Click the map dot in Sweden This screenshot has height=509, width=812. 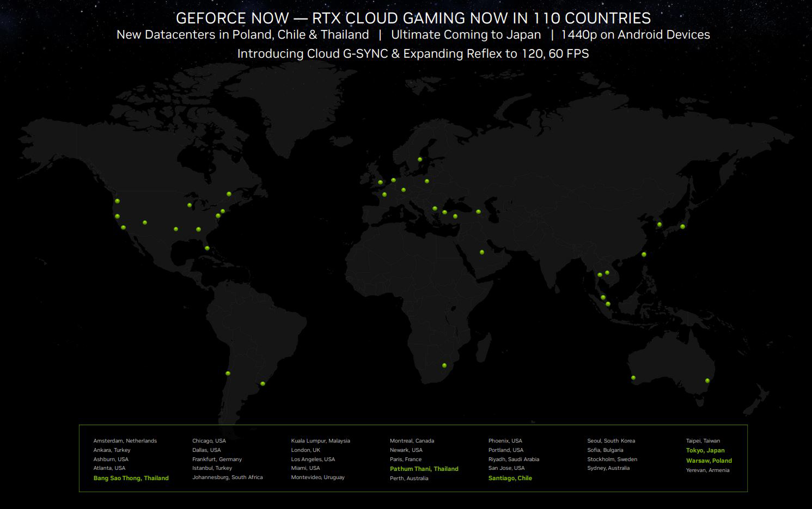(420, 160)
